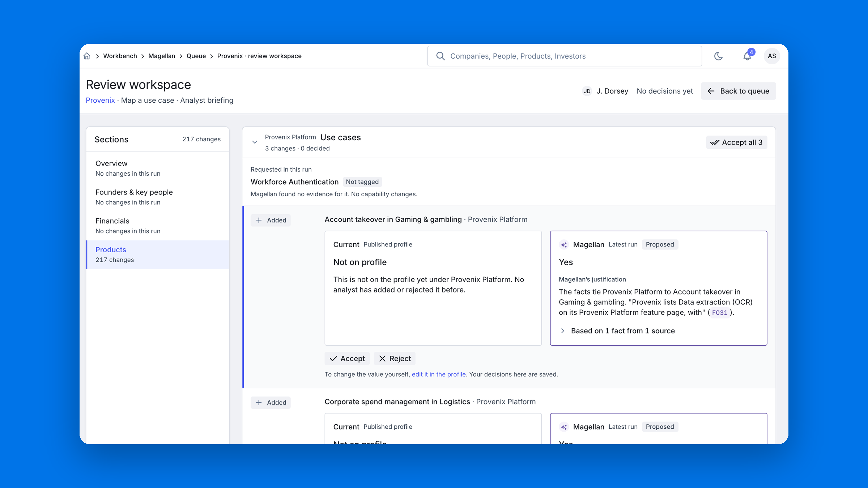Focus the Companies, People, Products search field
This screenshot has width=868, height=488.
click(x=565, y=56)
